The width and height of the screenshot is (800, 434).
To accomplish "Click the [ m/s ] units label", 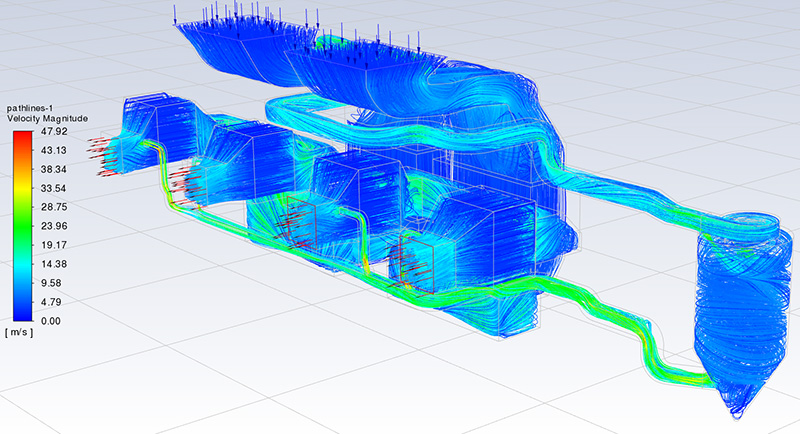I will [22, 332].
